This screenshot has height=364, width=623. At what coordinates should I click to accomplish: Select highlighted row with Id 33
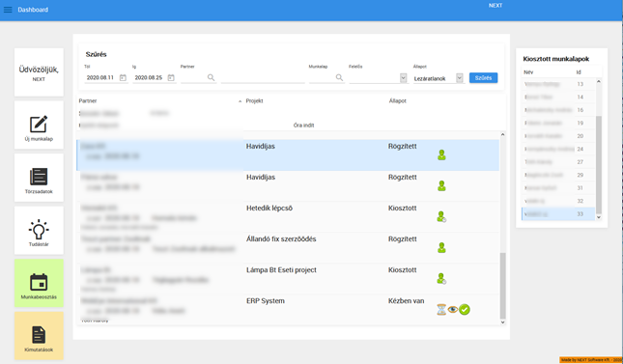point(558,213)
